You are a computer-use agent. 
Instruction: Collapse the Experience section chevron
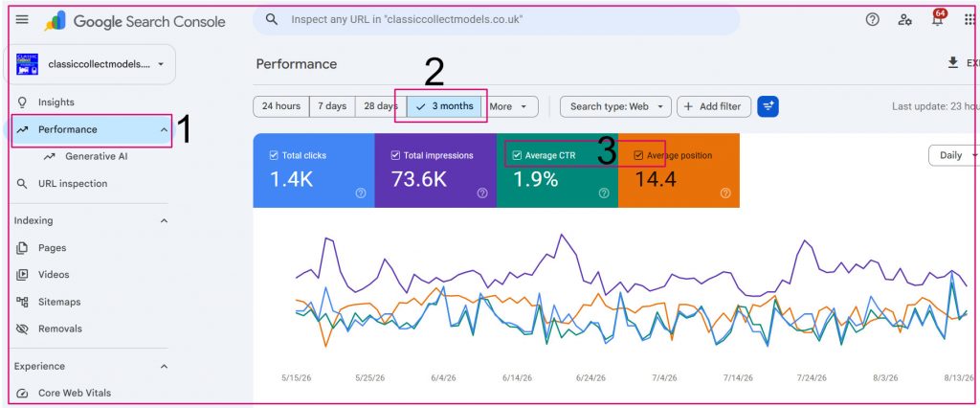coord(164,366)
